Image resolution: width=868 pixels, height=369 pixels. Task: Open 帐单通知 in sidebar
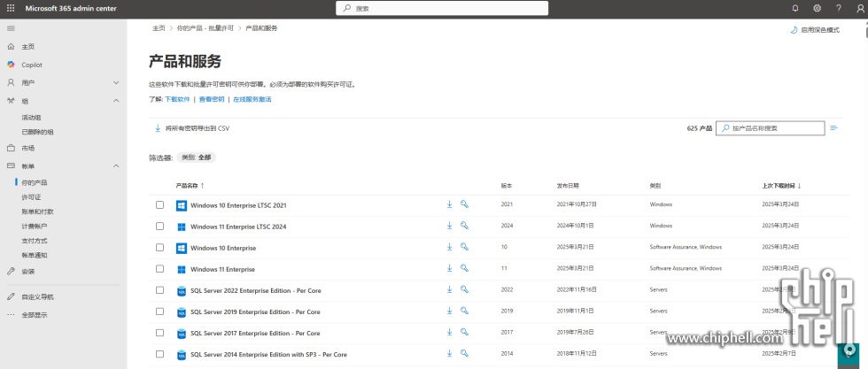tap(35, 255)
